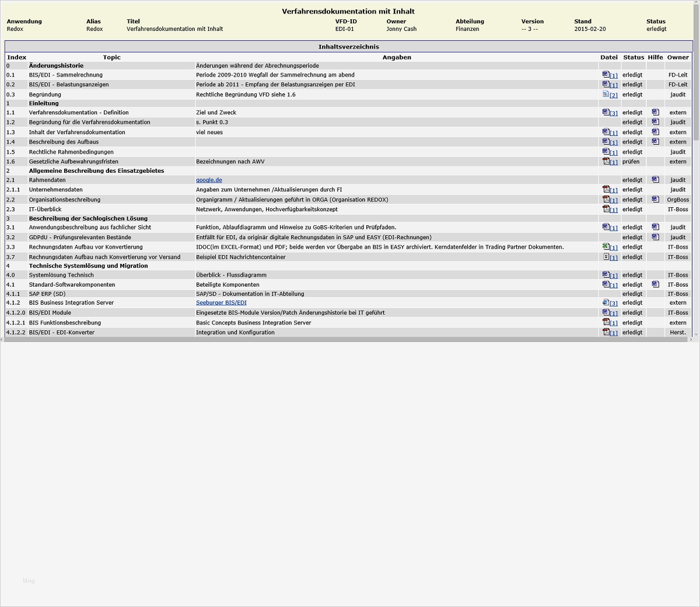Open Word file icon for 1.1 Verfahrensdokumentation - Definition

(605, 112)
